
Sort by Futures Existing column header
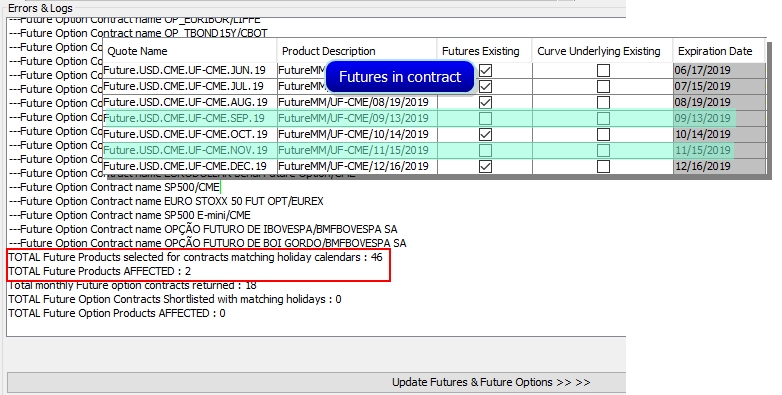tap(484, 51)
